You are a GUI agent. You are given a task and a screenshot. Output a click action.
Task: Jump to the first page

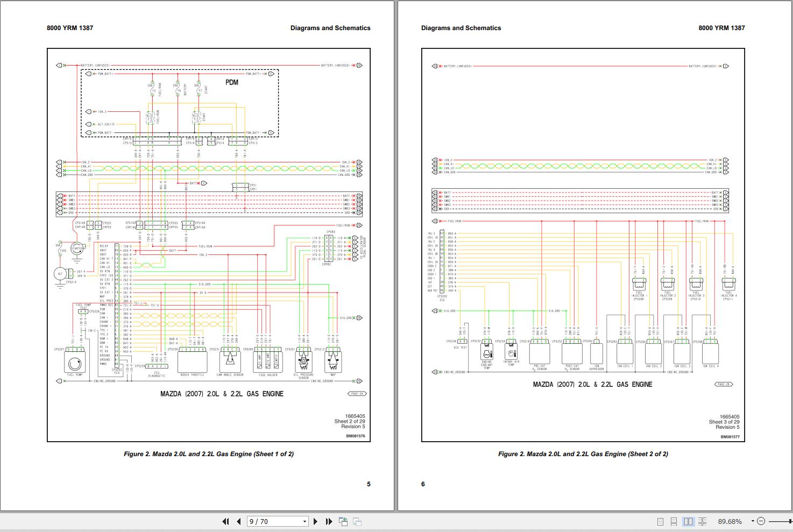225,521
